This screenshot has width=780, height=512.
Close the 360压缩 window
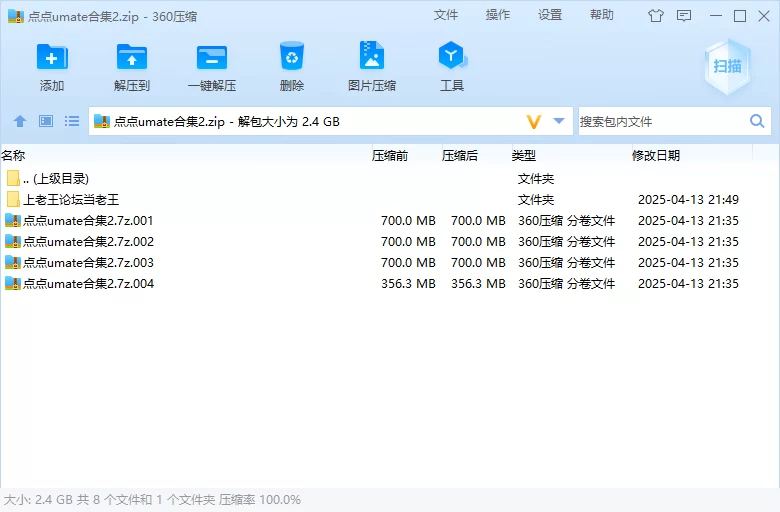pos(764,16)
